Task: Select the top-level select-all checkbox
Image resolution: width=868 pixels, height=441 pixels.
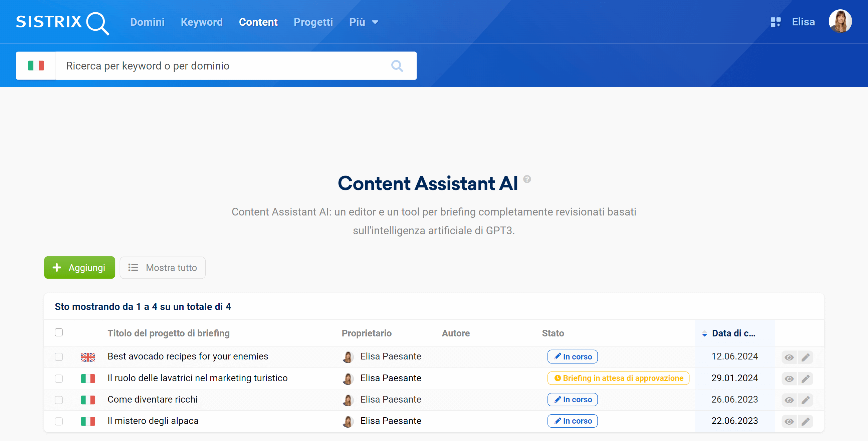Action: 58,332
